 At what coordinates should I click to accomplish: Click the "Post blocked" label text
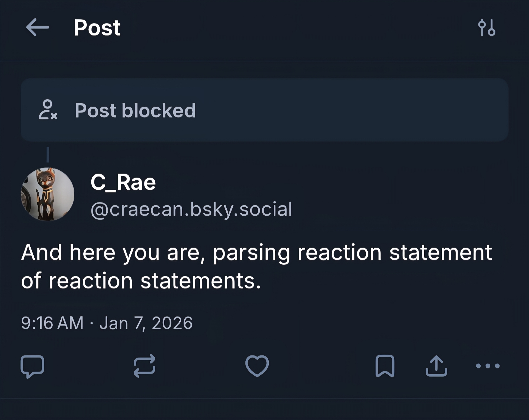pyautogui.click(x=135, y=110)
